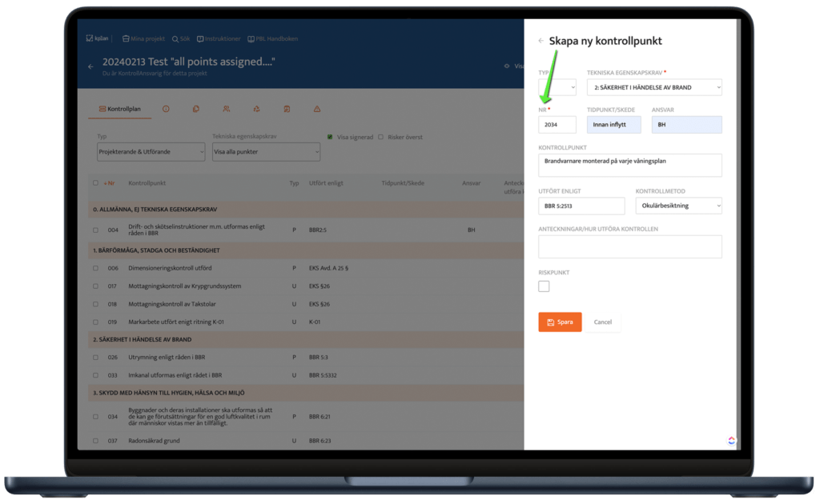This screenshot has height=504, width=820.
Task: Open the warning triangle tab icon
Action: click(317, 109)
